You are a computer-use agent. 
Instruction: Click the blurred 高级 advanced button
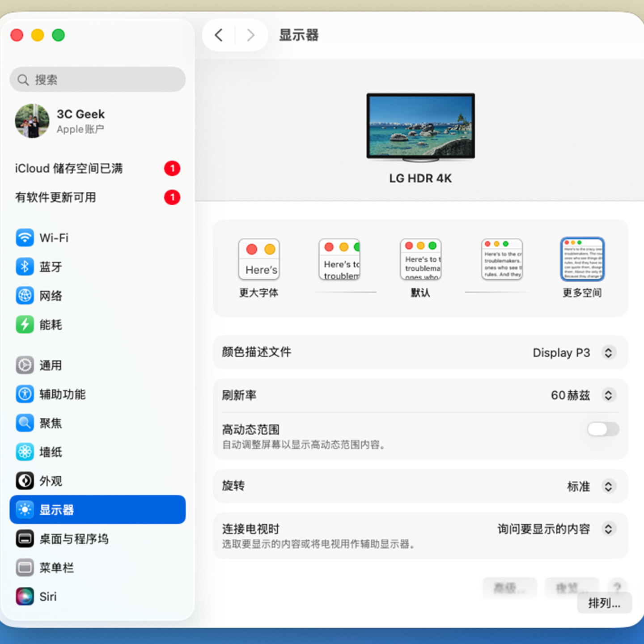pyautogui.click(x=509, y=588)
